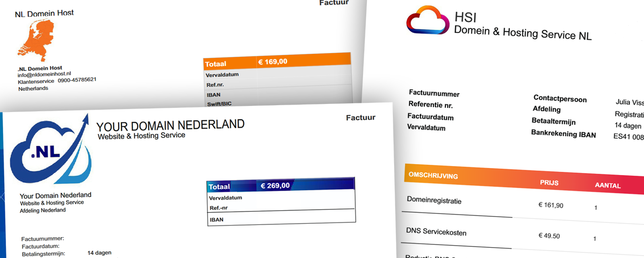This screenshot has height=258, width=644.
Task: Click the 'Afdeling' label on HSI invoice
Action: pyautogui.click(x=547, y=109)
